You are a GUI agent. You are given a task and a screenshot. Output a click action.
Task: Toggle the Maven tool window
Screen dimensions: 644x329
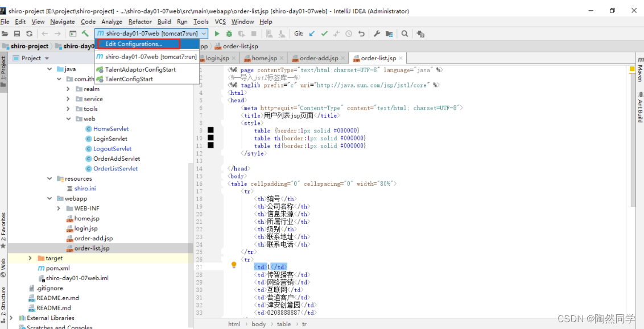coord(640,70)
